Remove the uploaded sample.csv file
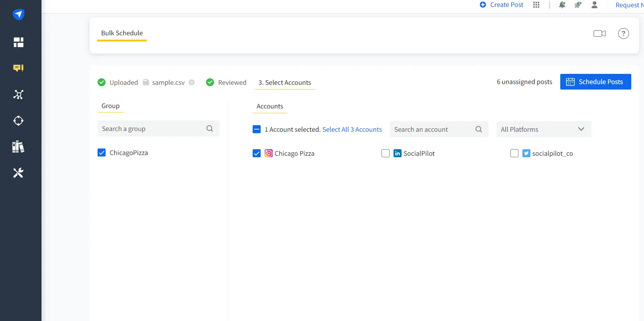 point(192,82)
